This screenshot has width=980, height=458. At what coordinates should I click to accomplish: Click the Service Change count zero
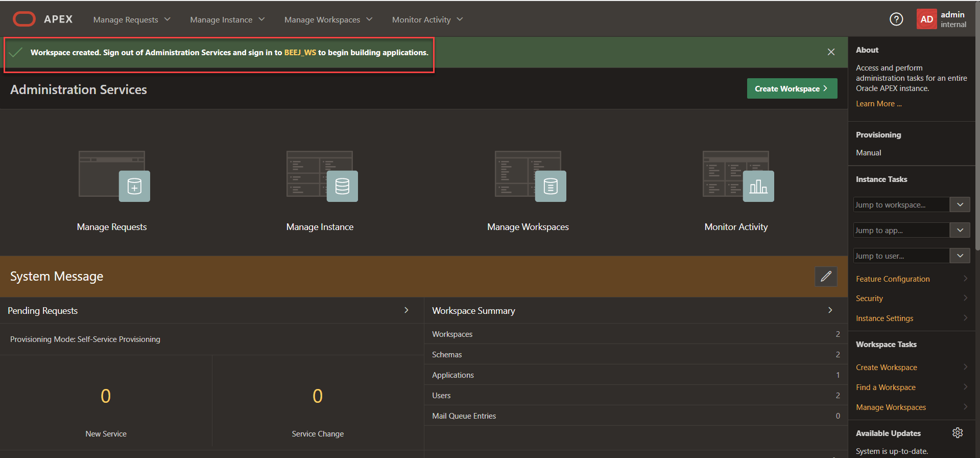click(318, 396)
